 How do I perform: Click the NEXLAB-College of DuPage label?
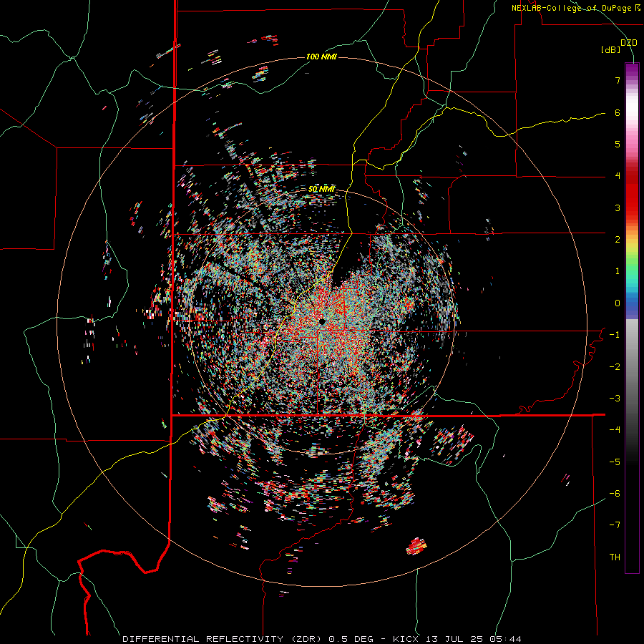point(575,8)
